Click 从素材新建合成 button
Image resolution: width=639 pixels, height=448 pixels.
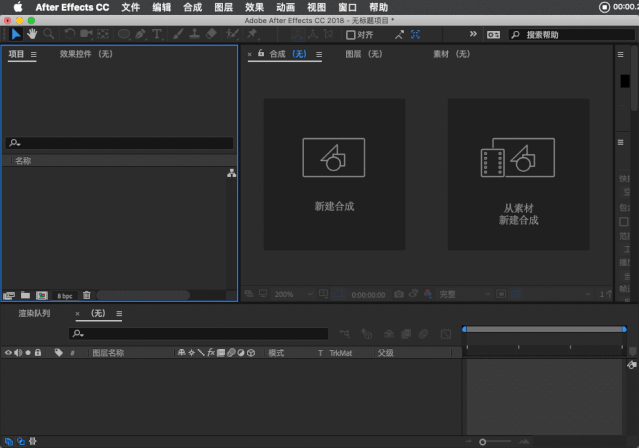(x=518, y=174)
